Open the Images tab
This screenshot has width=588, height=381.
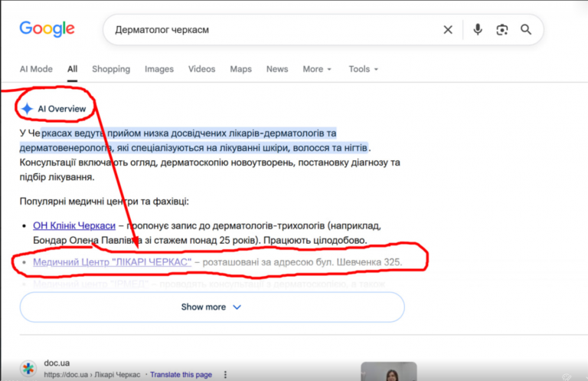pos(159,69)
